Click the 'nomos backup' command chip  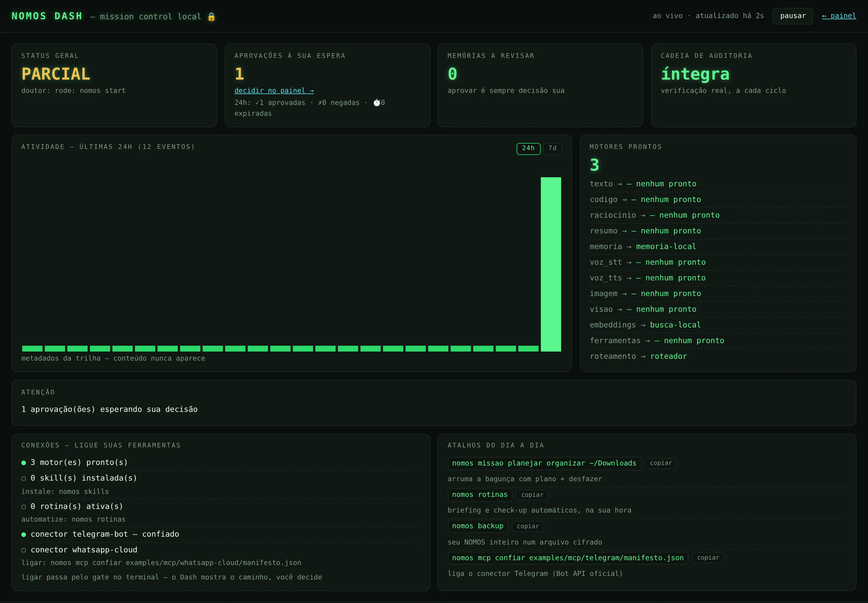pos(477,526)
